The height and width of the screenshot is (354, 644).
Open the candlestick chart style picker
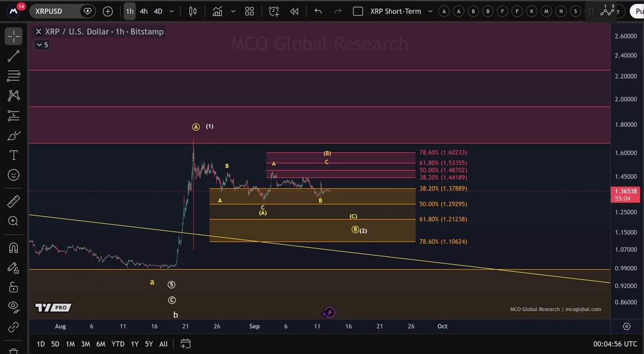click(x=193, y=11)
